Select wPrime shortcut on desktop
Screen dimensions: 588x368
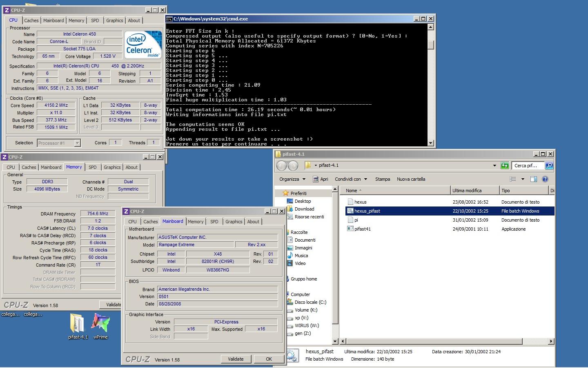coord(100,327)
